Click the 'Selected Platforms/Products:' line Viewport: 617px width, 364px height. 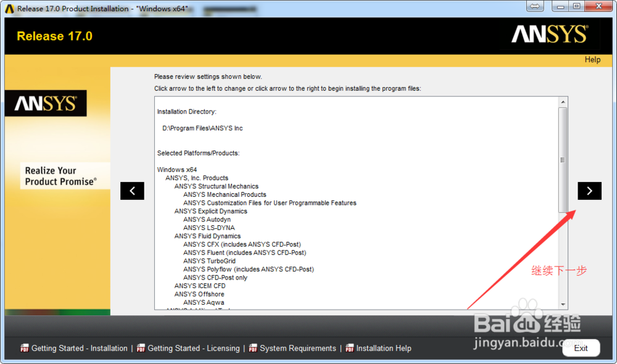point(198,153)
